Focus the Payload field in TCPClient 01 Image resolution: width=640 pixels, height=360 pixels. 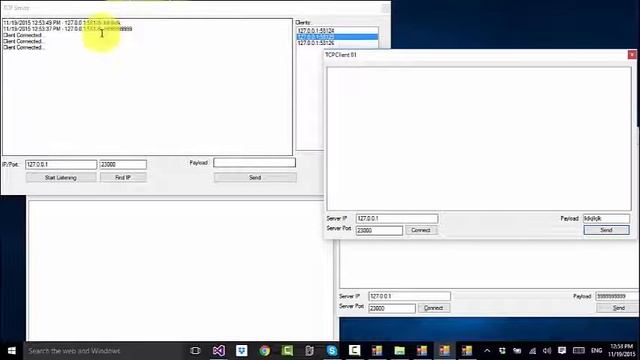click(x=606, y=219)
